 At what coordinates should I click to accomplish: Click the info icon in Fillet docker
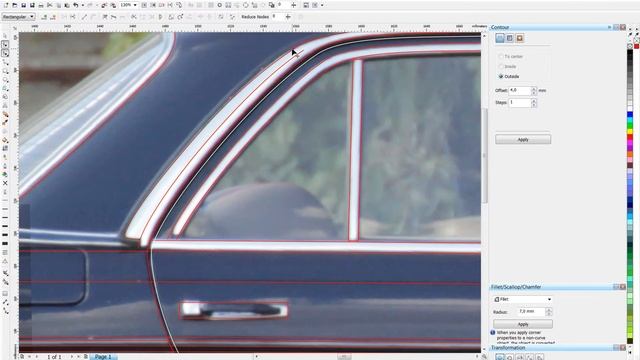(493, 333)
